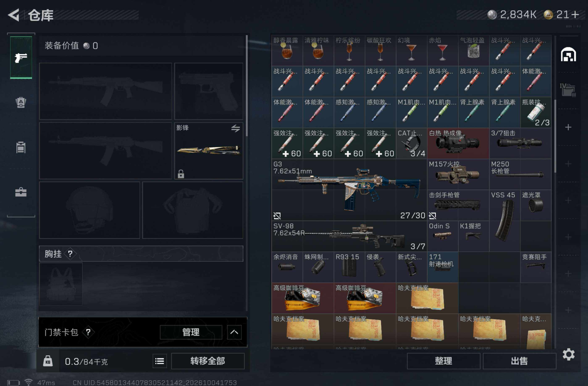Click the empty helmet equipment slot
The image size is (588, 386).
point(89,210)
